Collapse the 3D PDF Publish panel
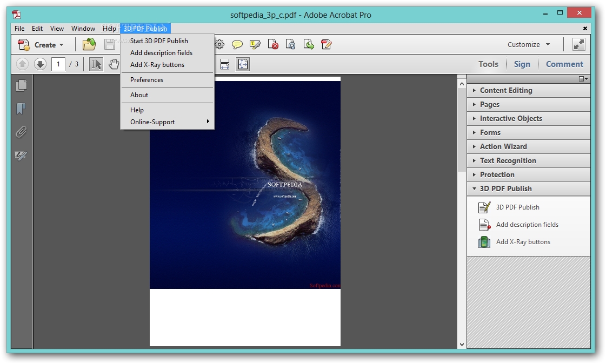This screenshot has height=364, width=606. [505, 188]
